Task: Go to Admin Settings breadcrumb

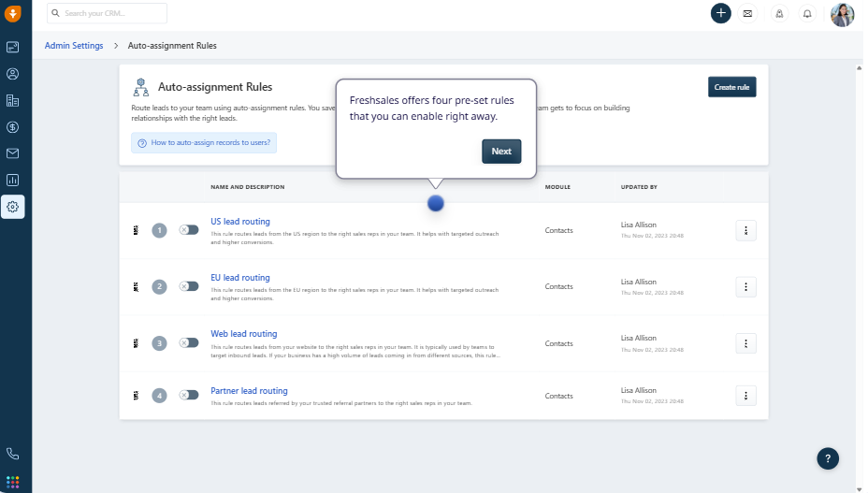Action: point(74,46)
